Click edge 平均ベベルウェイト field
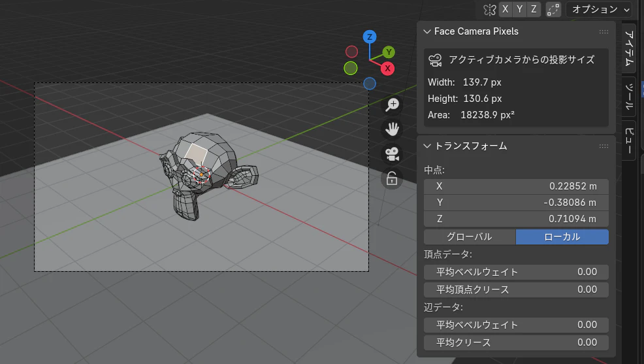Screen dimensions: 644x364 point(516,325)
